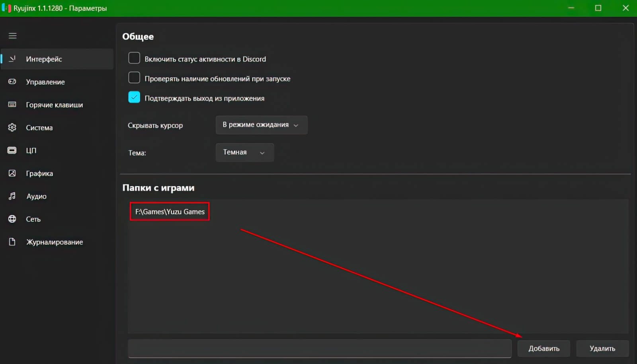The height and width of the screenshot is (364, 637).
Task: Open the Журналирование settings page
Action: pos(57,242)
